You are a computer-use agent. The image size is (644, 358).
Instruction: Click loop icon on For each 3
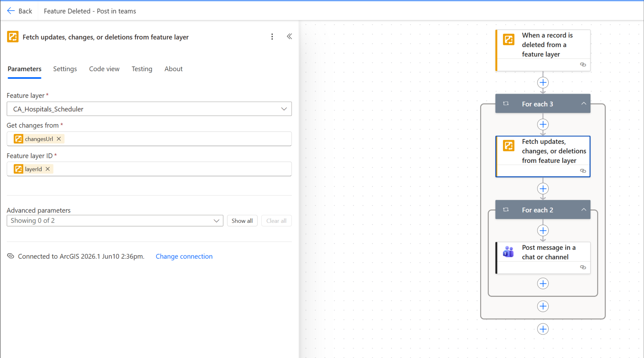coord(506,103)
